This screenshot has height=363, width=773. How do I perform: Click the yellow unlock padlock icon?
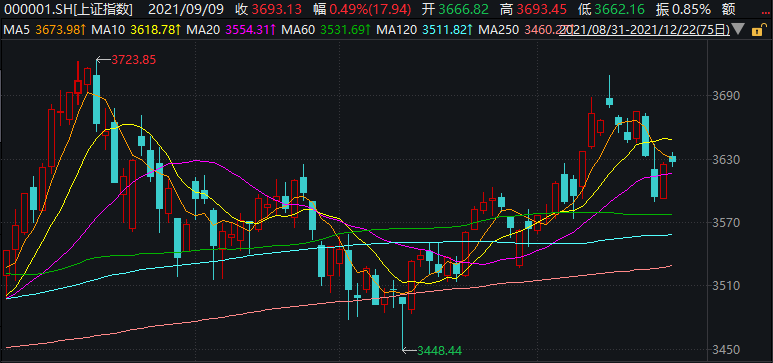tap(756, 31)
